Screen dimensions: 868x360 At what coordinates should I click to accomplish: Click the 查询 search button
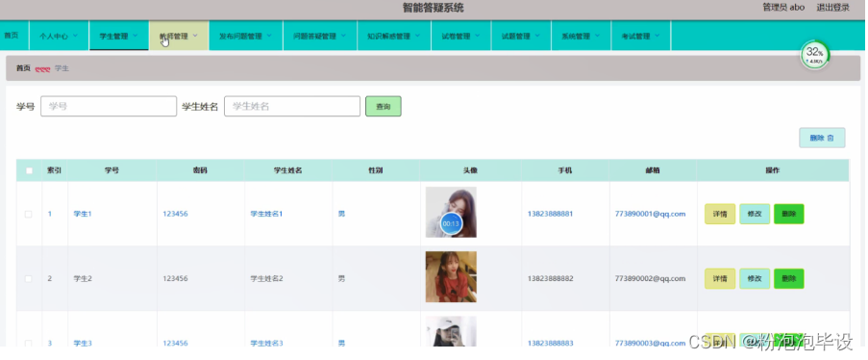point(384,107)
